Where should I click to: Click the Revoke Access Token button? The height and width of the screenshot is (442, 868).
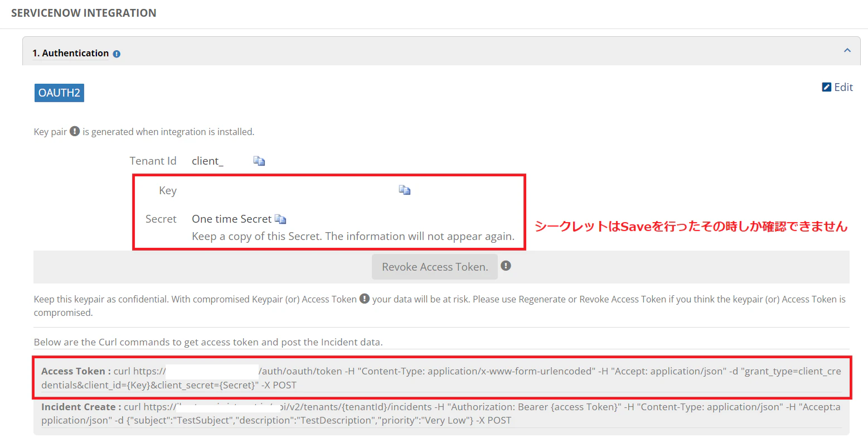[435, 267]
